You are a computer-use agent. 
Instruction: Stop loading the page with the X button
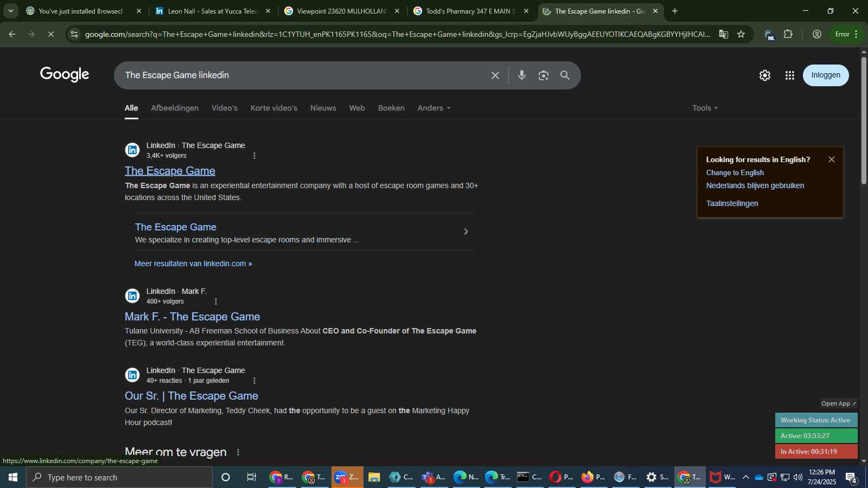[x=50, y=34]
